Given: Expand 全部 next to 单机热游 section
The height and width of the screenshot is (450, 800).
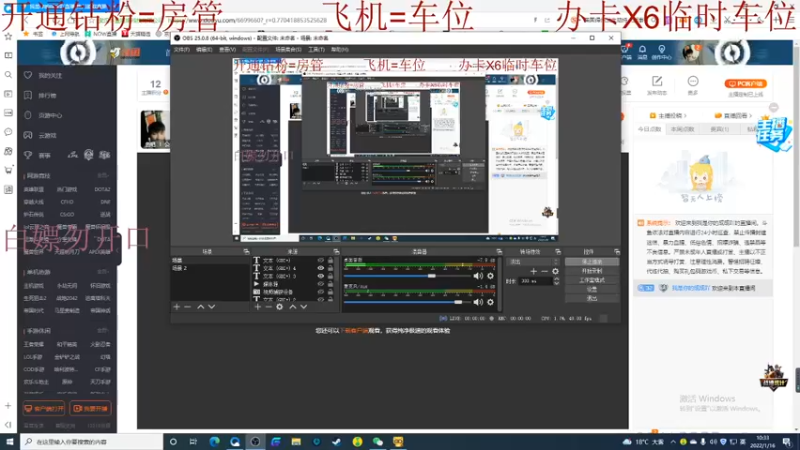Looking at the screenshot, I should pyautogui.click(x=103, y=272).
